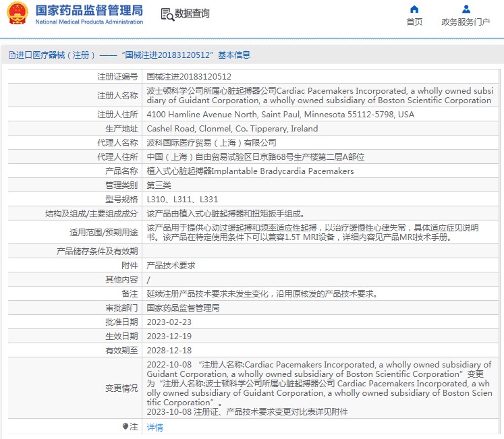Go to 首页 via the home icon
The height and width of the screenshot is (439, 504).
[414, 9]
